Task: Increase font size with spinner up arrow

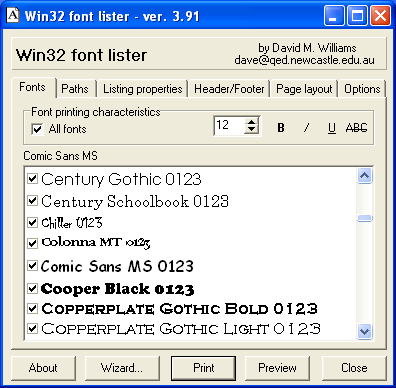Action: [252, 121]
